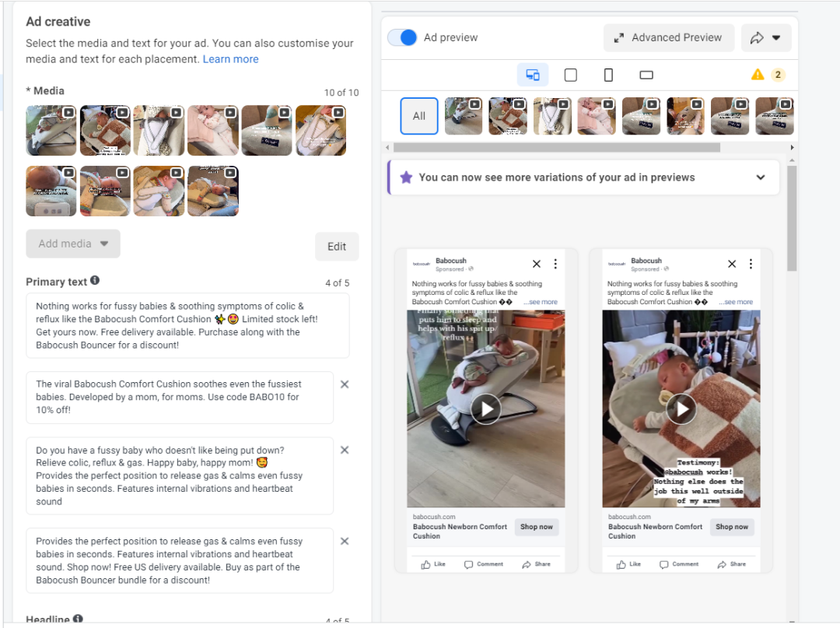The width and height of the screenshot is (840, 628).
Task: Choose the fourth preview thumbnail with pink blanket
Action: click(x=597, y=116)
